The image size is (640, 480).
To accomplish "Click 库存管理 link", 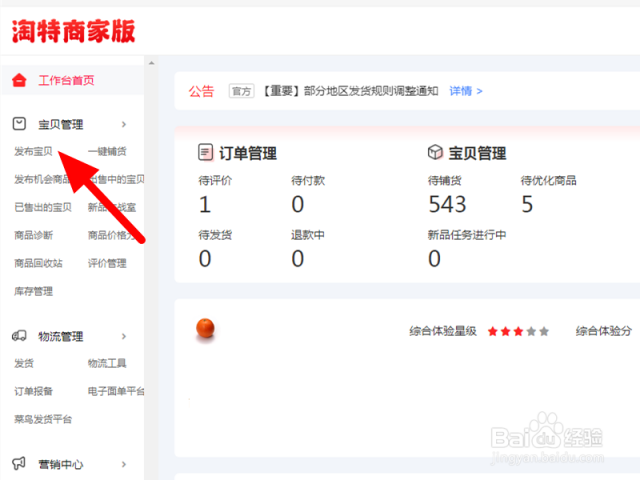I will click(33, 291).
